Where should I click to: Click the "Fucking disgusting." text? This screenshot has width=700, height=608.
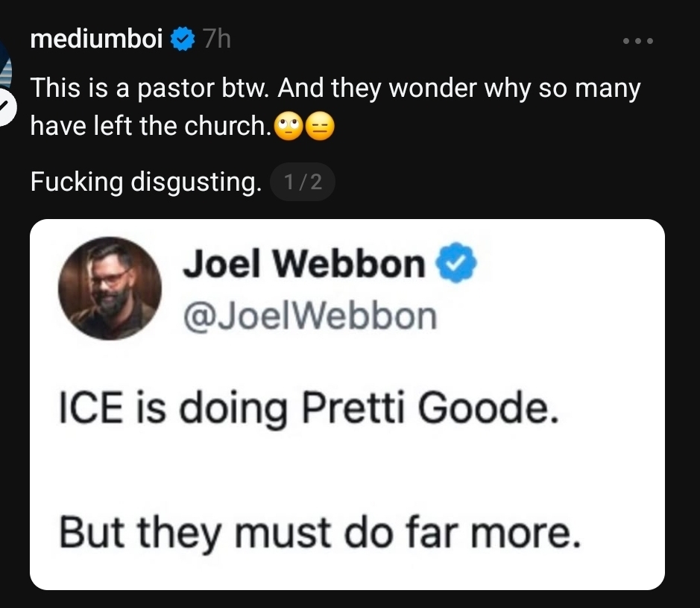point(145,181)
